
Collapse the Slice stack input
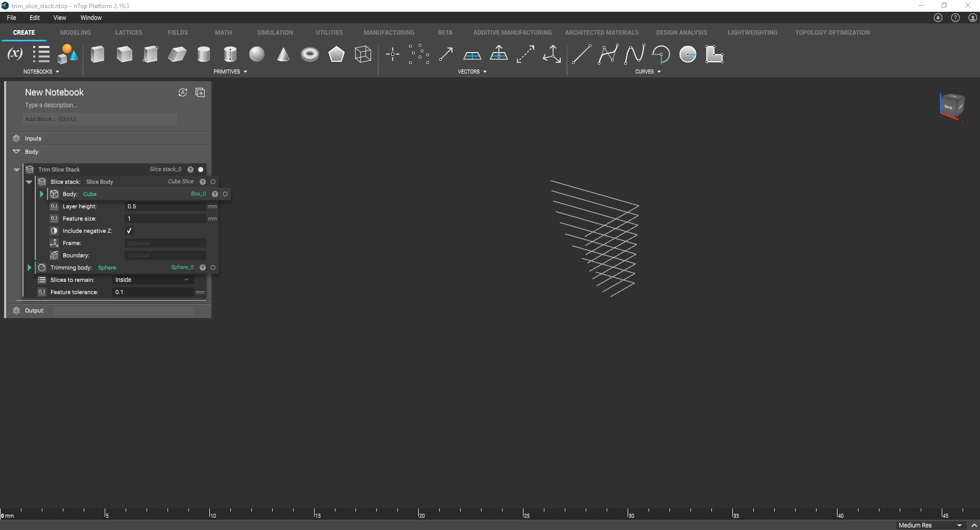(x=29, y=182)
